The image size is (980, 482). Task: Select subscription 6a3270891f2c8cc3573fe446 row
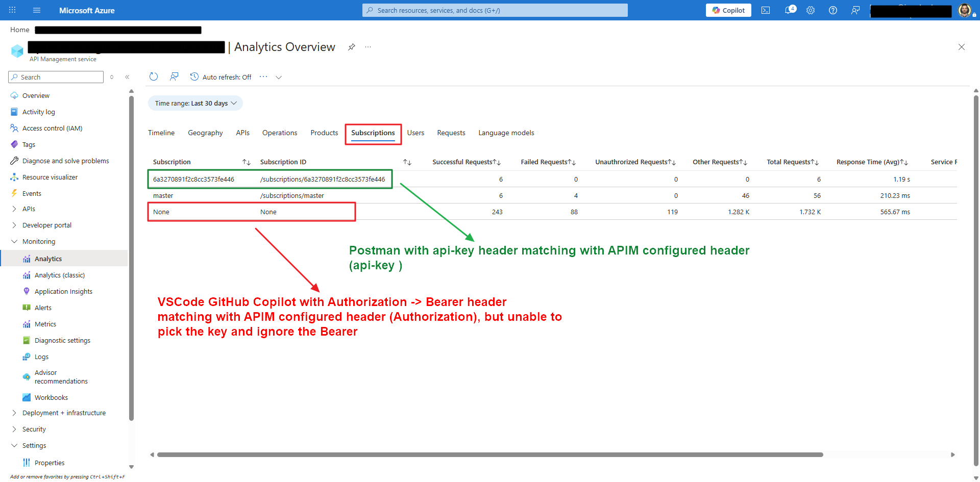[x=552, y=179]
